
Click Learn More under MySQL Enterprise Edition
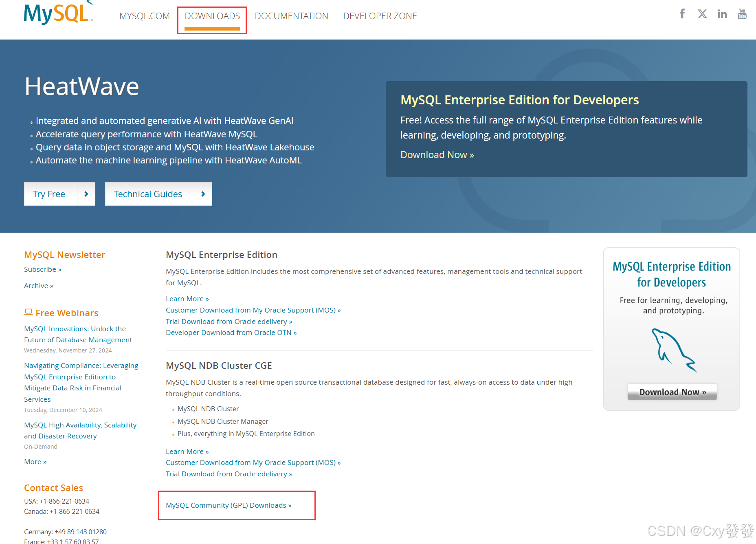pyautogui.click(x=187, y=299)
